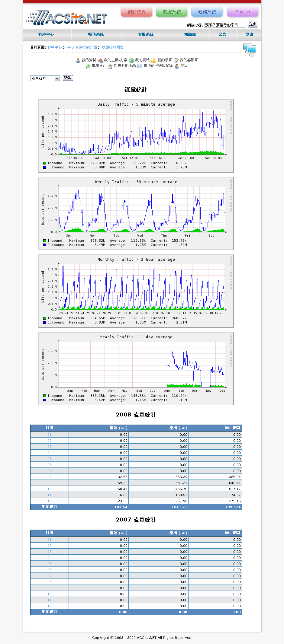Image resolution: width=284 pixels, height=644 pixels.
Task: Click the Weekly Traffic graph
Action: [136, 213]
